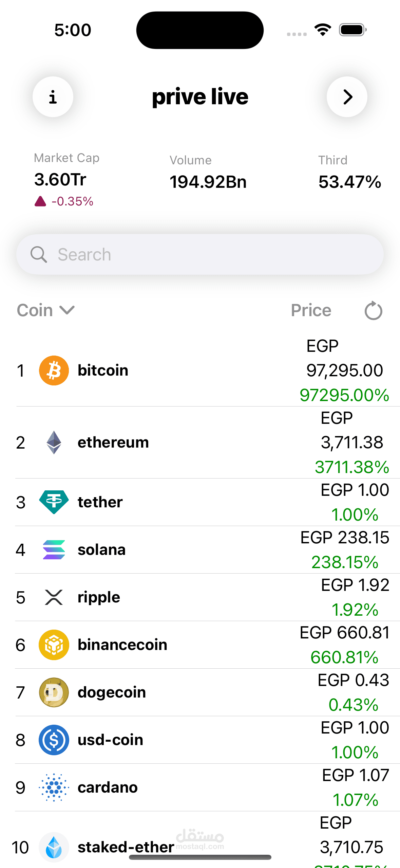The width and height of the screenshot is (400, 868).
Task: Tap the solana logo icon
Action: coord(54,549)
